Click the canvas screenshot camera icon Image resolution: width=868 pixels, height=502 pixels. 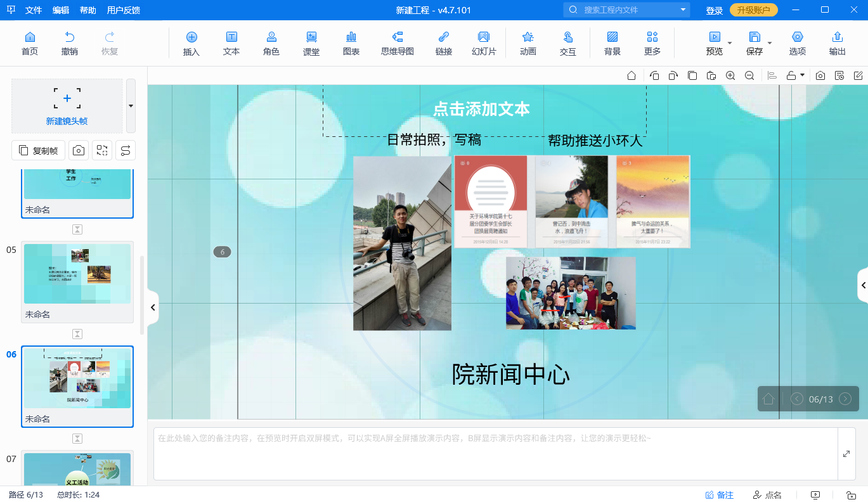820,75
